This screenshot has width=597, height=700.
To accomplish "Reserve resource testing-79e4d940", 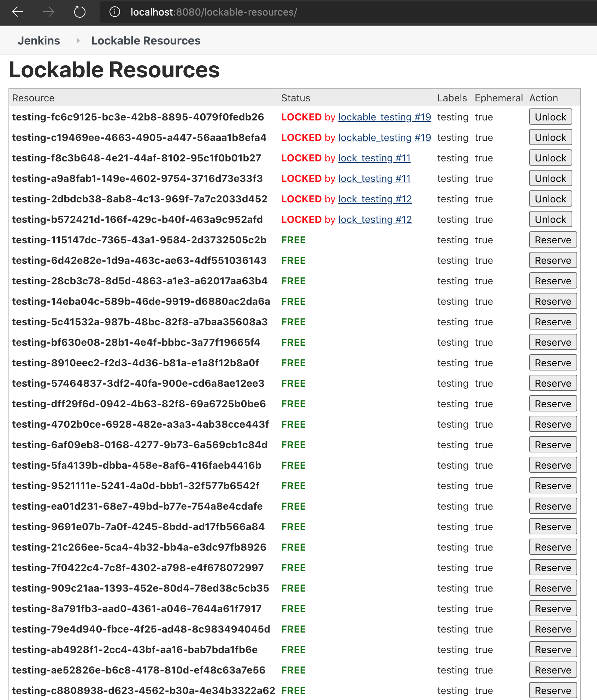I will point(553,629).
